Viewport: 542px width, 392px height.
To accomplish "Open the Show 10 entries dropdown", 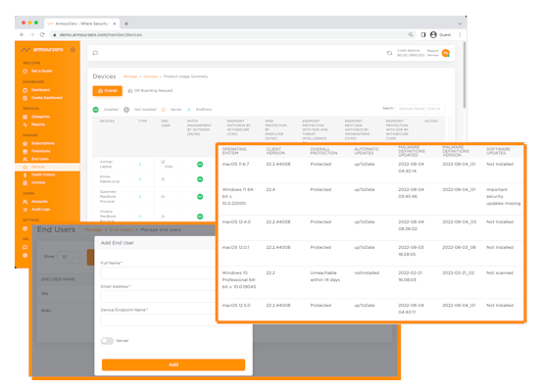I will (x=69, y=257).
